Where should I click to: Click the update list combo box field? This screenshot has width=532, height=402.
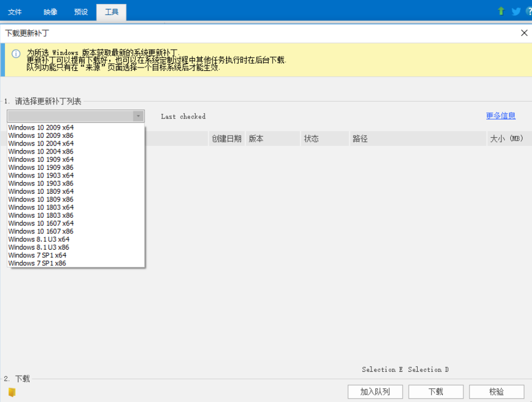click(x=76, y=116)
